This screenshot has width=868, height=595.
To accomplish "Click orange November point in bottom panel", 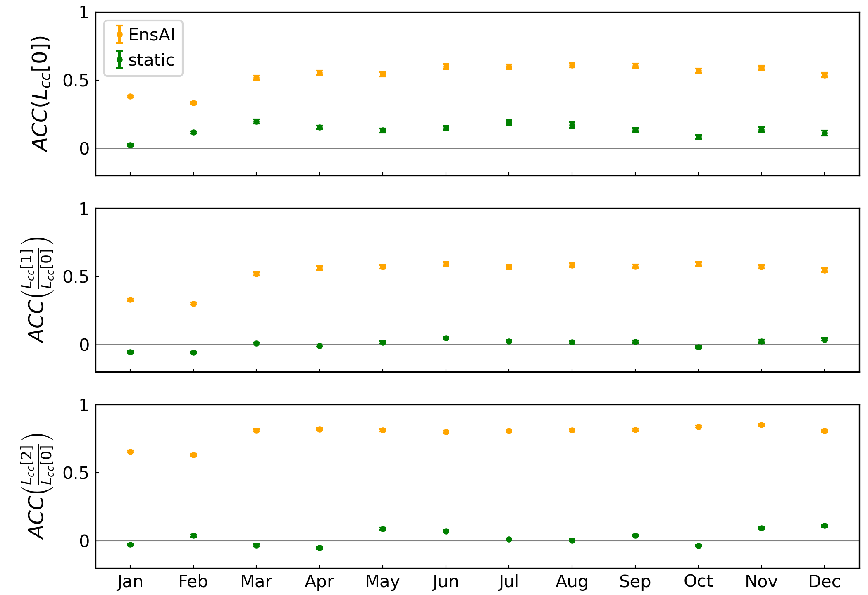I will (x=761, y=425).
